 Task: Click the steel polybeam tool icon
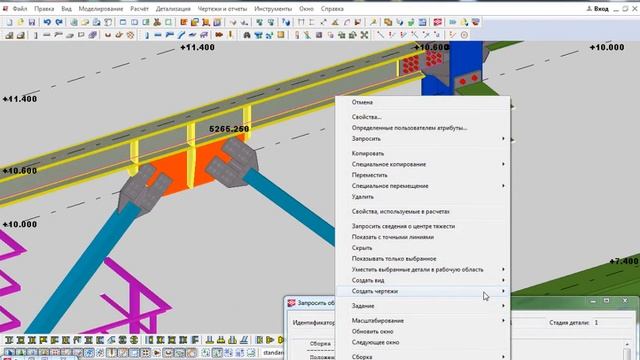point(169,35)
